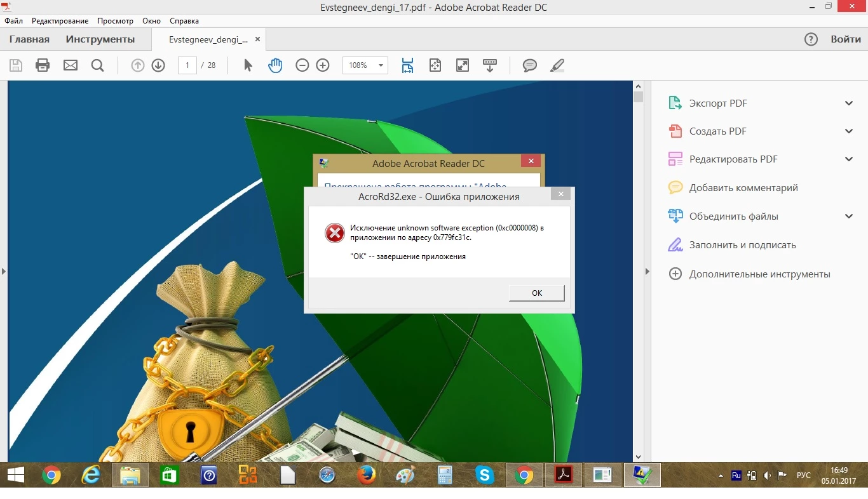Click the Find text magnifier icon
Screen dimensions: 868x499
[97, 65]
